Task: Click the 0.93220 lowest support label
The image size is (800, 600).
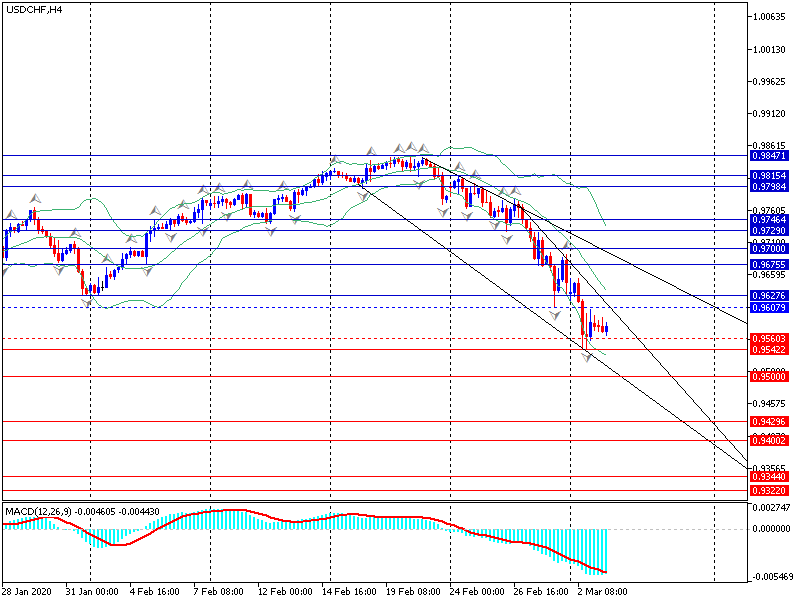Action: (x=769, y=491)
